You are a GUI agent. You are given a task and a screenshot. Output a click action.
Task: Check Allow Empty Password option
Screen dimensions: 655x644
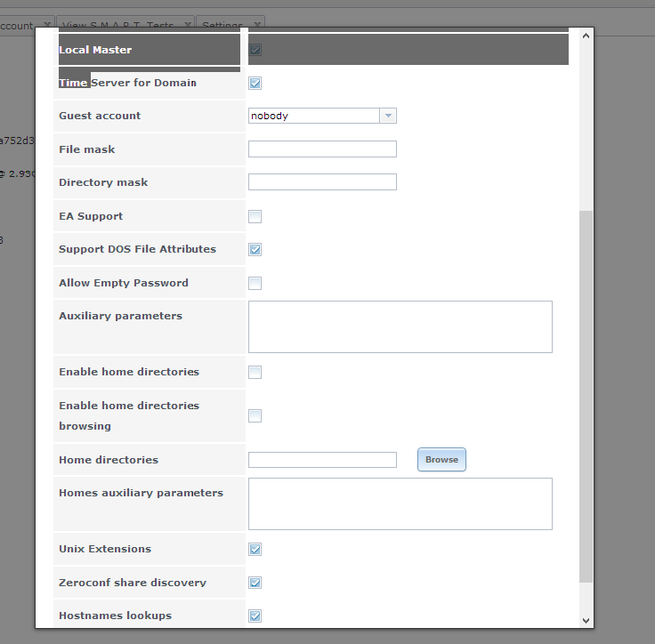coord(255,283)
